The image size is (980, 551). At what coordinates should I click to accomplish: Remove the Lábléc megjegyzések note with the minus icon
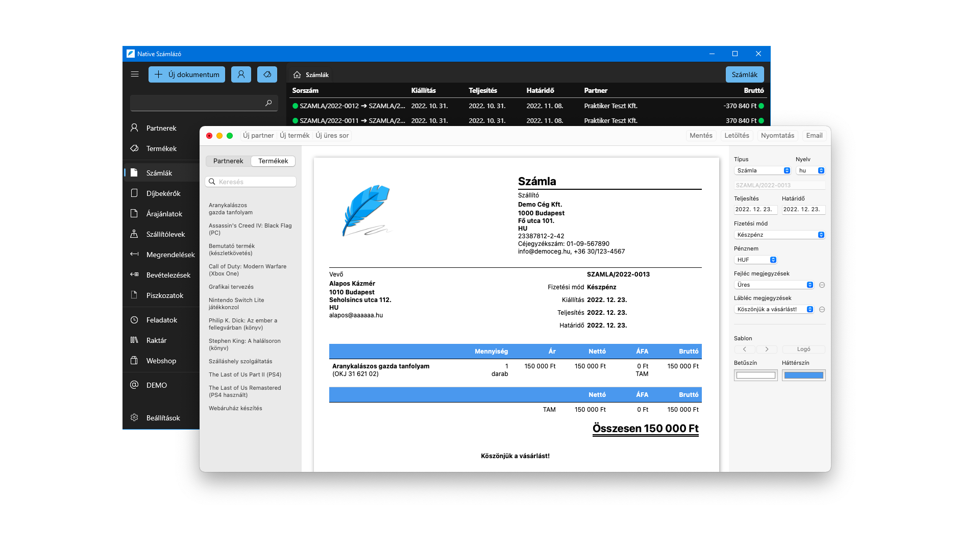coord(822,310)
